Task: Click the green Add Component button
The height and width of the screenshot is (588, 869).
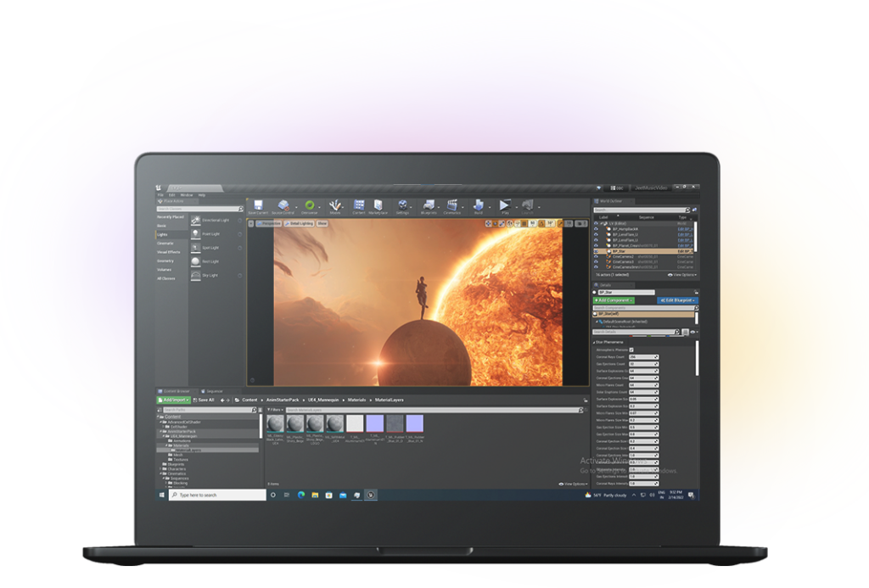Action: pos(614,300)
